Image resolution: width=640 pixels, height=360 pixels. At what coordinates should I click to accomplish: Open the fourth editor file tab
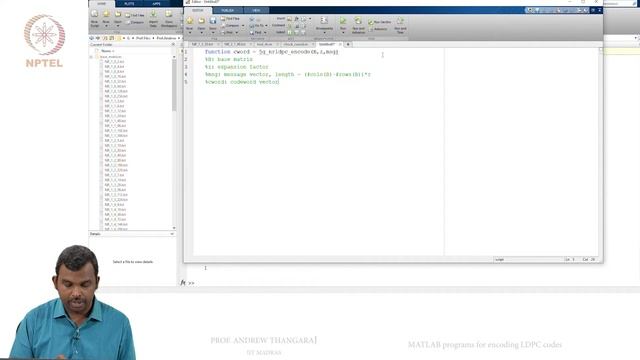297,44
